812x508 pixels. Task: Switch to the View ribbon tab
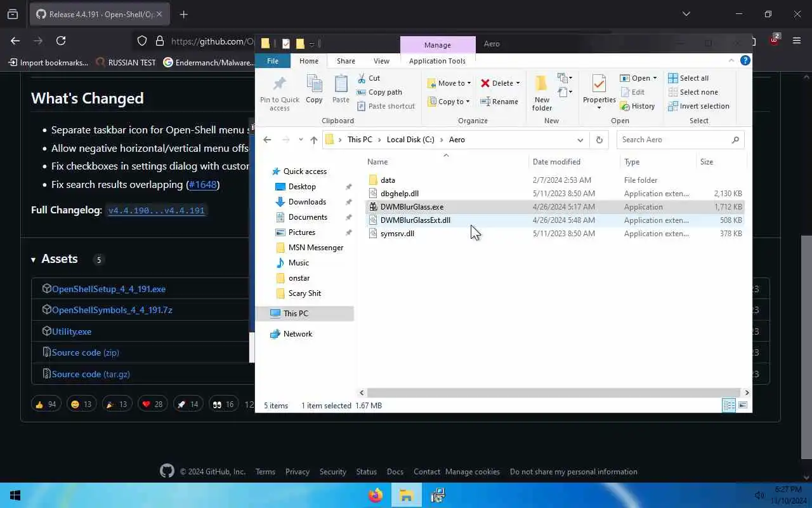(x=381, y=61)
